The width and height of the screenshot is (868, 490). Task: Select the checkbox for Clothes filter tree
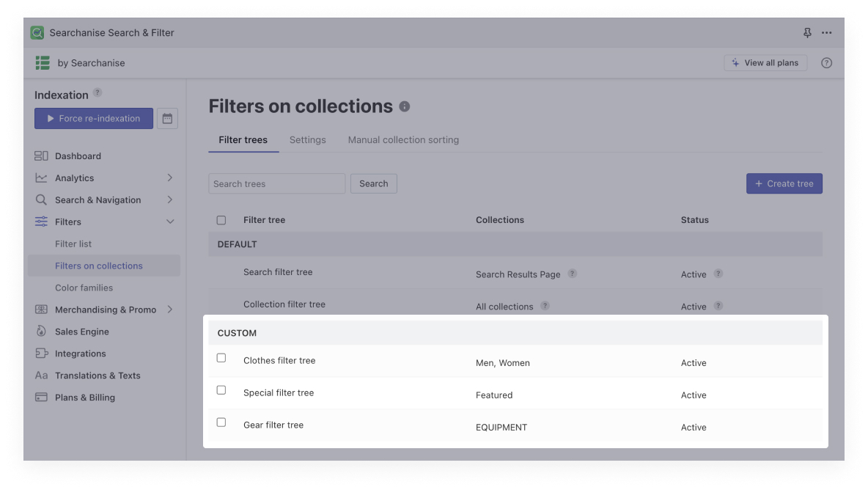tap(221, 358)
